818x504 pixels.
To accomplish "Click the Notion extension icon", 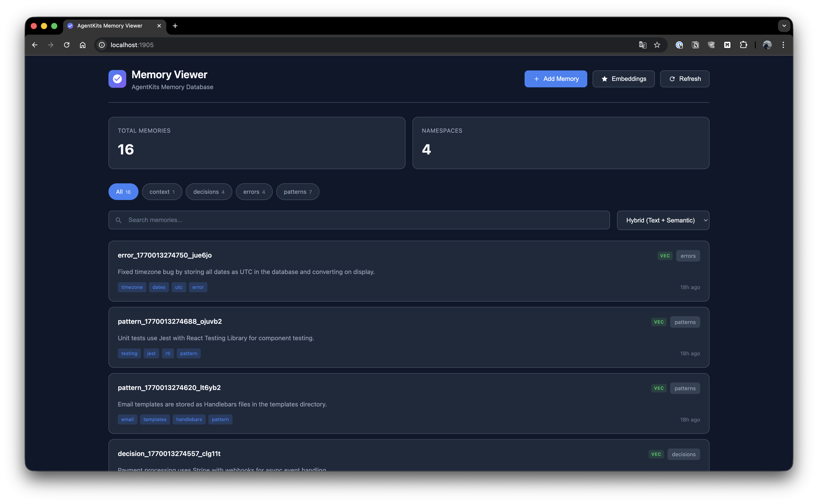I will pyautogui.click(x=695, y=45).
